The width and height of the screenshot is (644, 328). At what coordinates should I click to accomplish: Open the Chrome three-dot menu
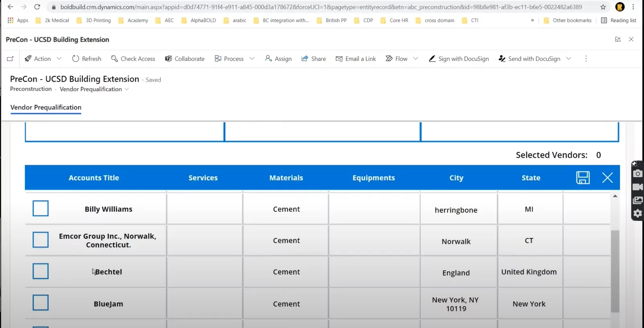(633, 7)
